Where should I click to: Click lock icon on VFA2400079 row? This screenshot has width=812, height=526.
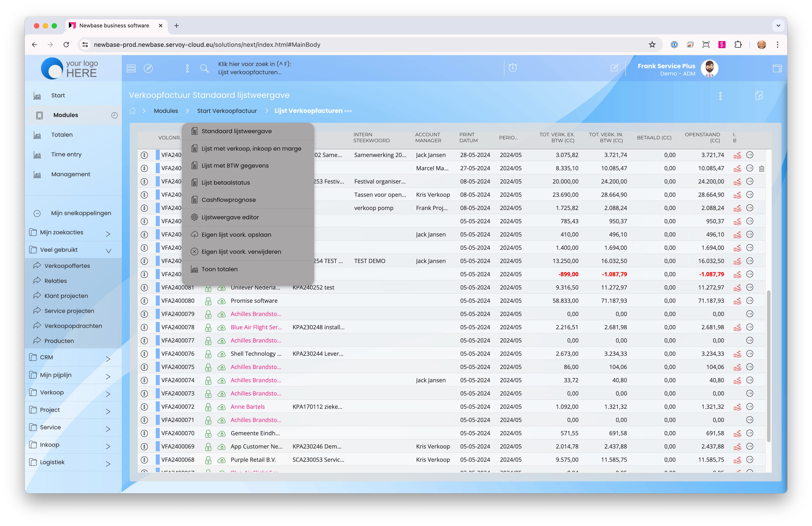[x=208, y=314]
